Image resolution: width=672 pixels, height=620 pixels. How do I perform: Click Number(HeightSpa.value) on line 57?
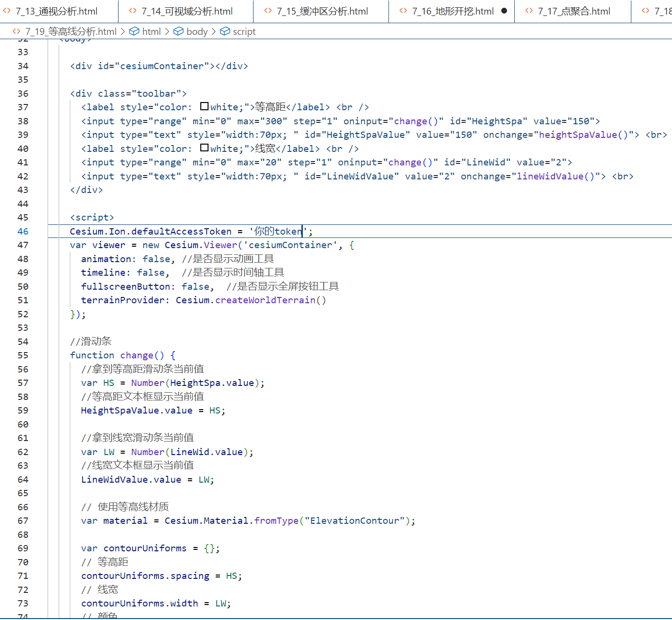pyautogui.click(x=195, y=383)
